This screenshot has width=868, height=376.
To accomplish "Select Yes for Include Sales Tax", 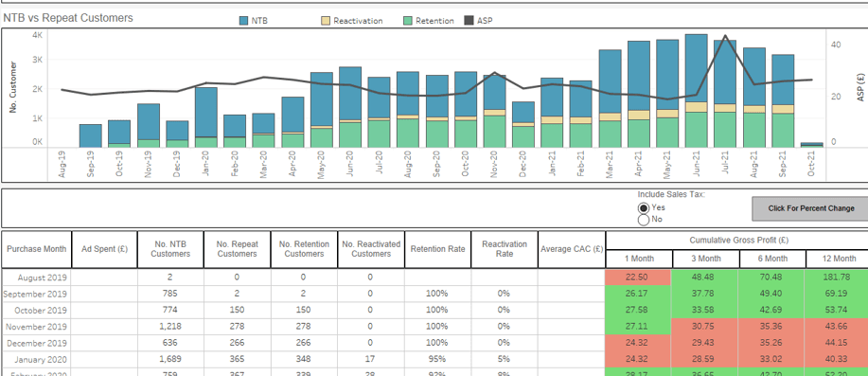I will [x=644, y=207].
